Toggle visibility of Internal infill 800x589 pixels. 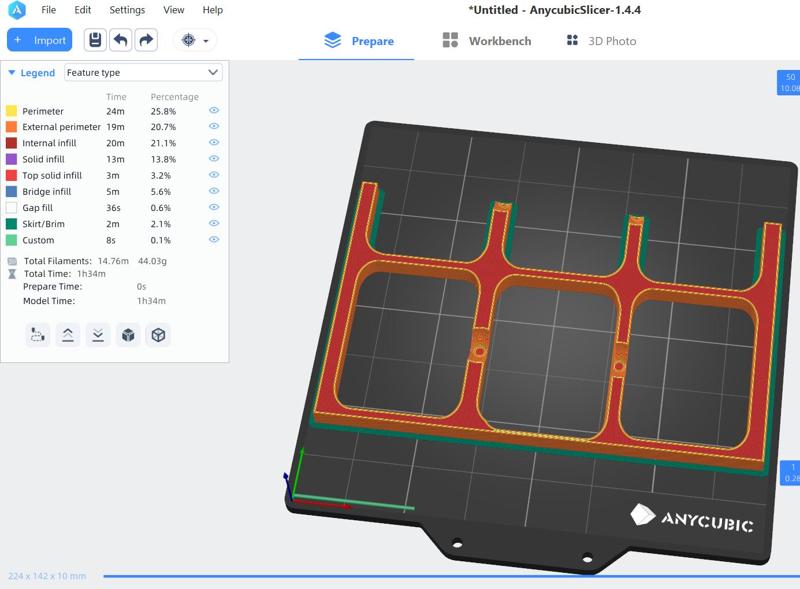tap(214, 142)
